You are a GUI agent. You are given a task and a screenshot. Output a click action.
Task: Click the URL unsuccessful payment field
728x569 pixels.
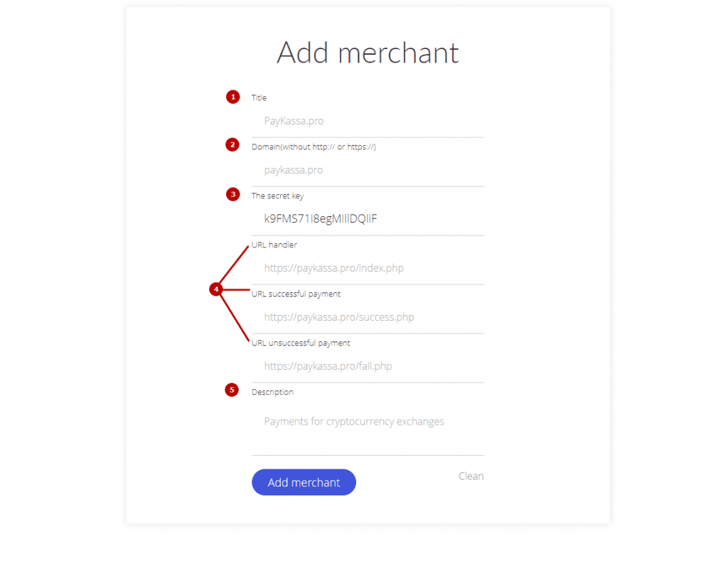point(368,366)
